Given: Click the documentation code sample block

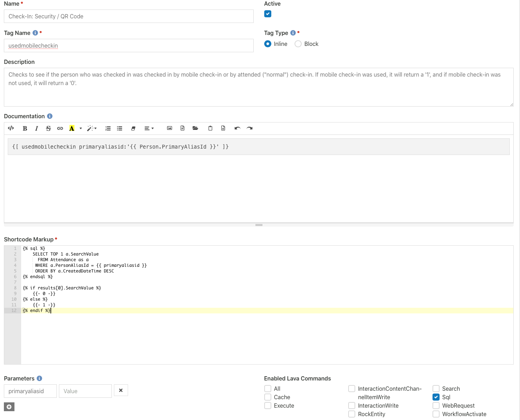Looking at the screenshot, I should click(x=259, y=146).
